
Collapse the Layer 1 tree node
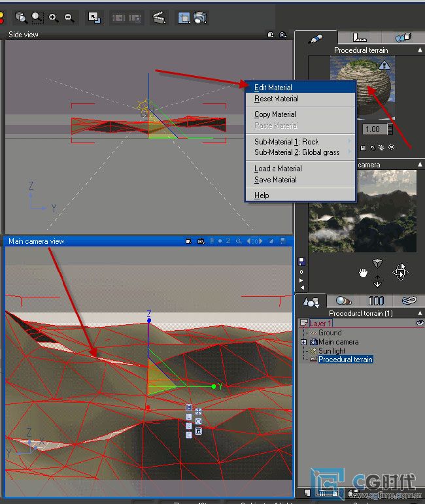(x=303, y=322)
